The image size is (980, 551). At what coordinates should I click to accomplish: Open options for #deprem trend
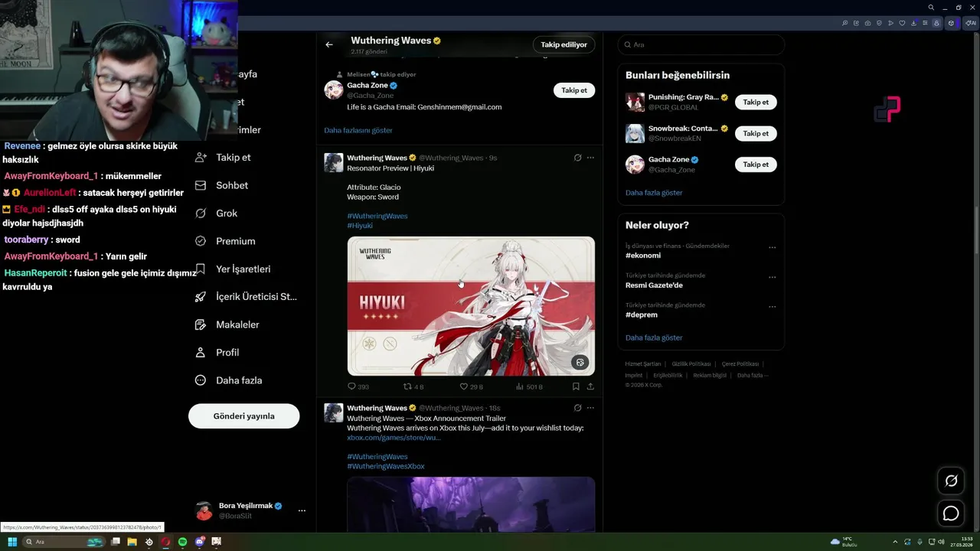[x=772, y=307]
